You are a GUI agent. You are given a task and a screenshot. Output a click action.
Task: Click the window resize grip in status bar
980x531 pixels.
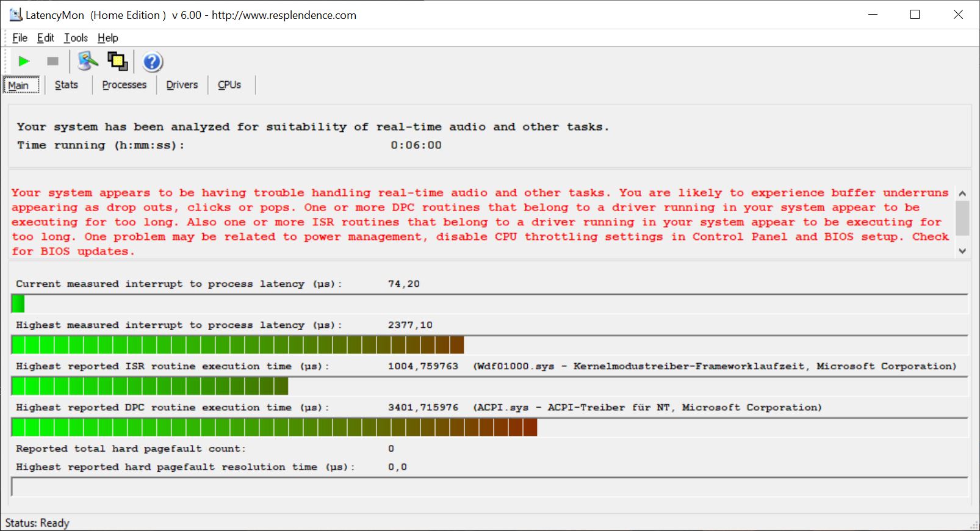point(974,525)
